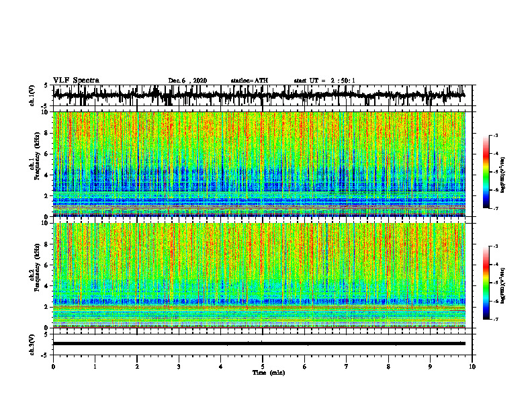This screenshot has height=411, width=532.
Task: Click time axis tick label "2"
Action: (x=137, y=367)
